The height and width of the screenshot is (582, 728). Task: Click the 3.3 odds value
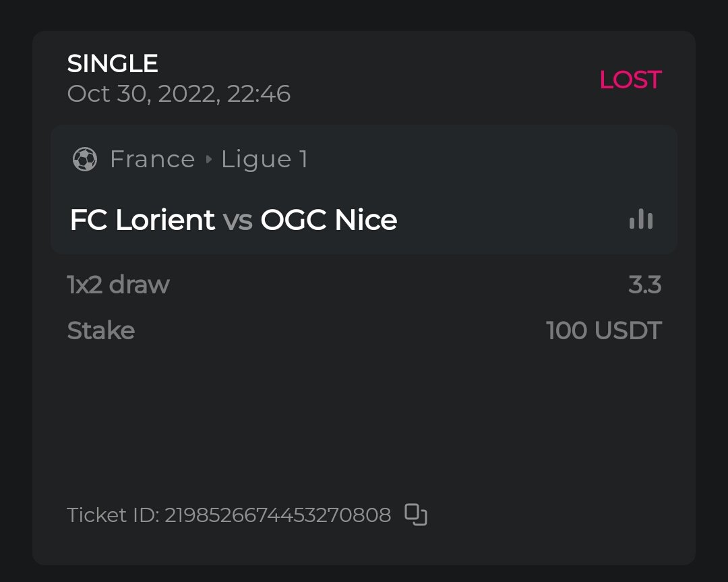(x=644, y=285)
